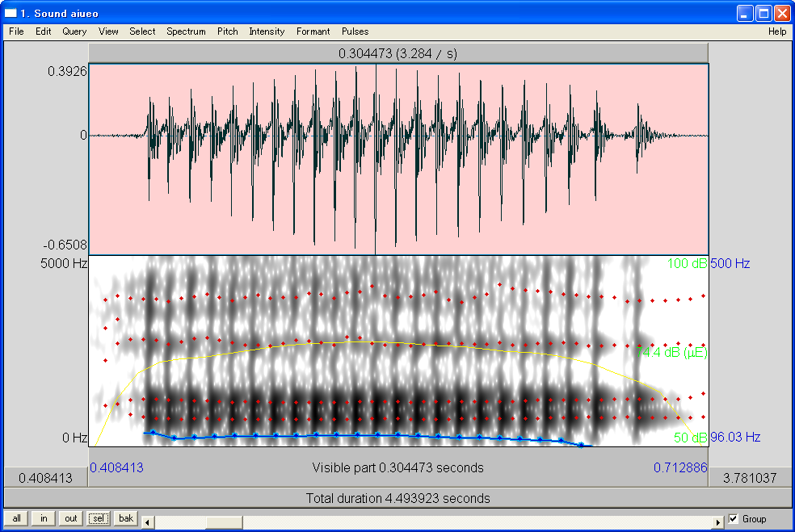Open the Spectrum menu

pyautogui.click(x=186, y=31)
